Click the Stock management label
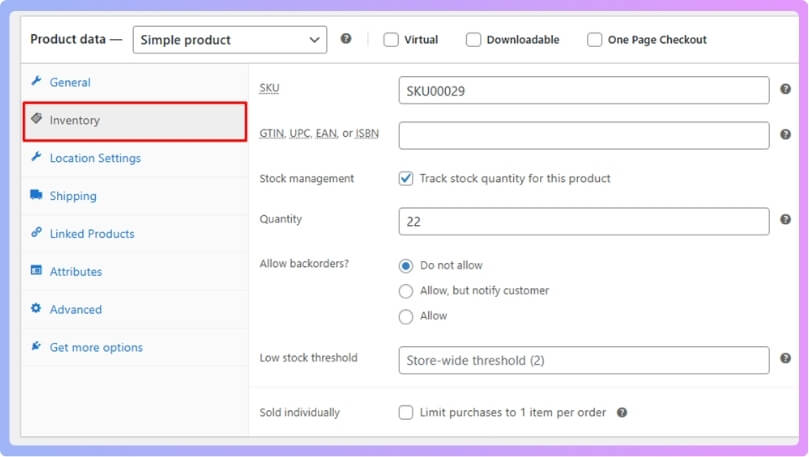Viewport: 809px width, 457px height. tap(306, 178)
